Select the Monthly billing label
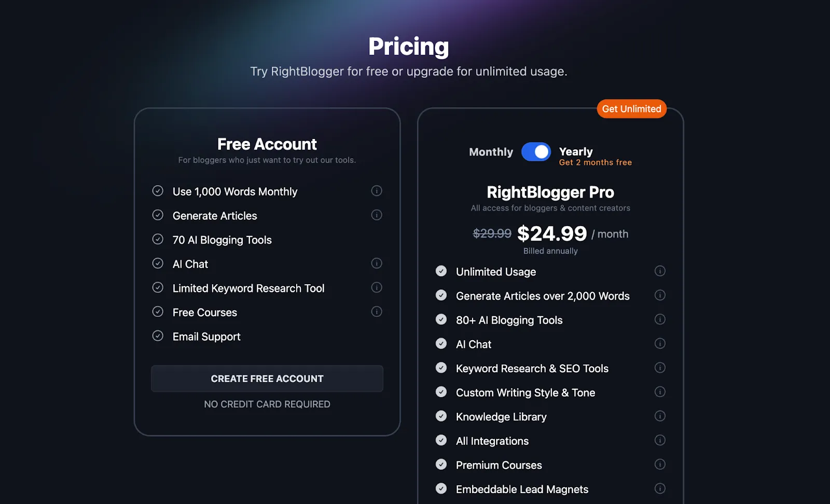The width and height of the screenshot is (830, 504). coord(491,152)
